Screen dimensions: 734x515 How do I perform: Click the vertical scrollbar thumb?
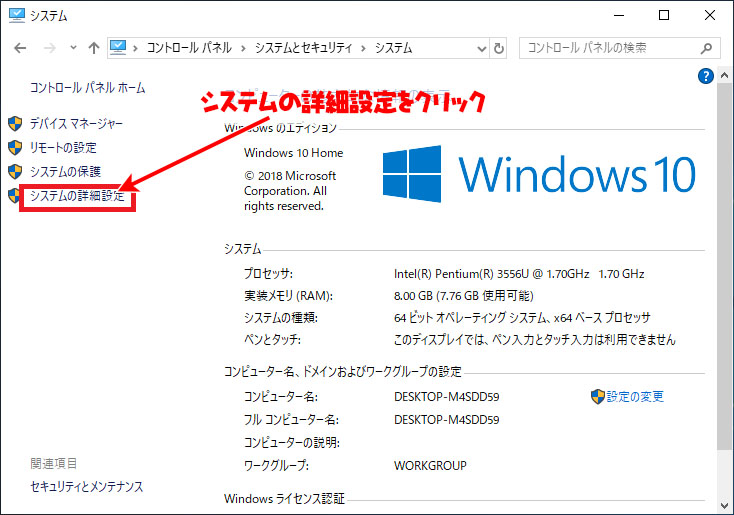coord(724,266)
